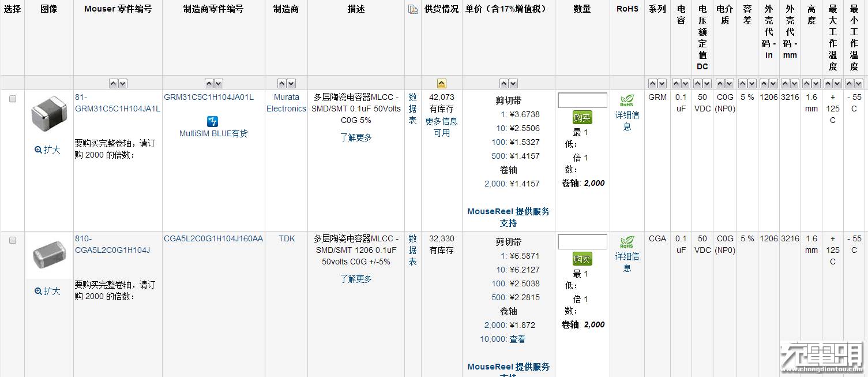This screenshot has height=377, width=868.
Task: Click 更多信息可用 availability link
Action: point(442,127)
